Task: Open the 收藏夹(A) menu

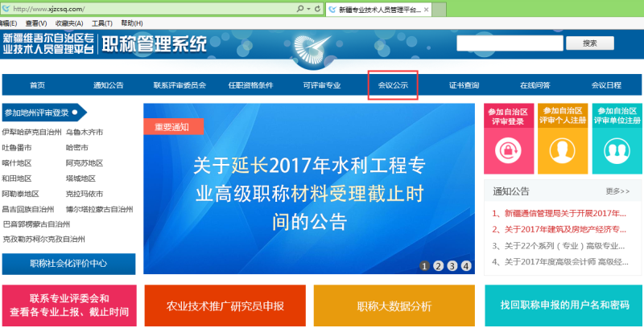Action: (69, 23)
